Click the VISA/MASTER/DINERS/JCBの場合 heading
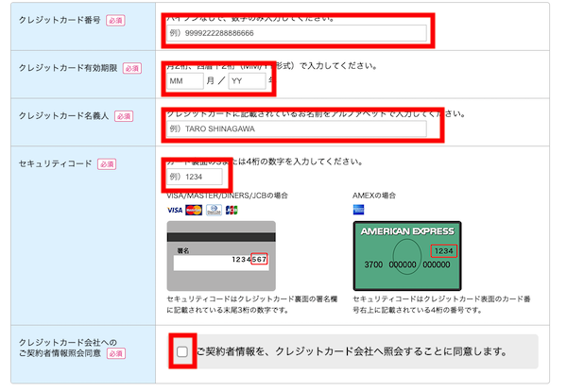The width and height of the screenshot is (567, 392). [228, 196]
